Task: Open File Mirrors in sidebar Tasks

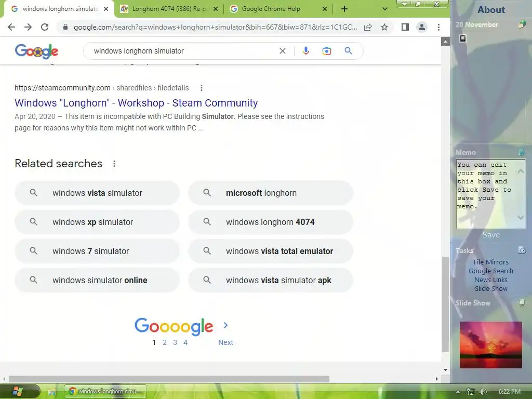Action: (x=491, y=262)
